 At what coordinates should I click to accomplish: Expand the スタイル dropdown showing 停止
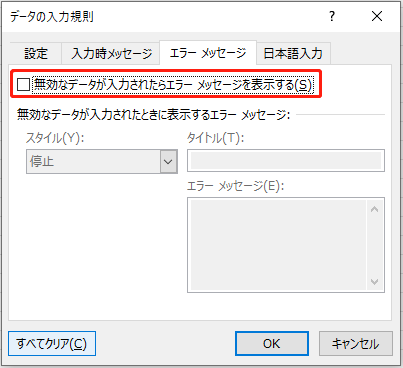[102, 161]
